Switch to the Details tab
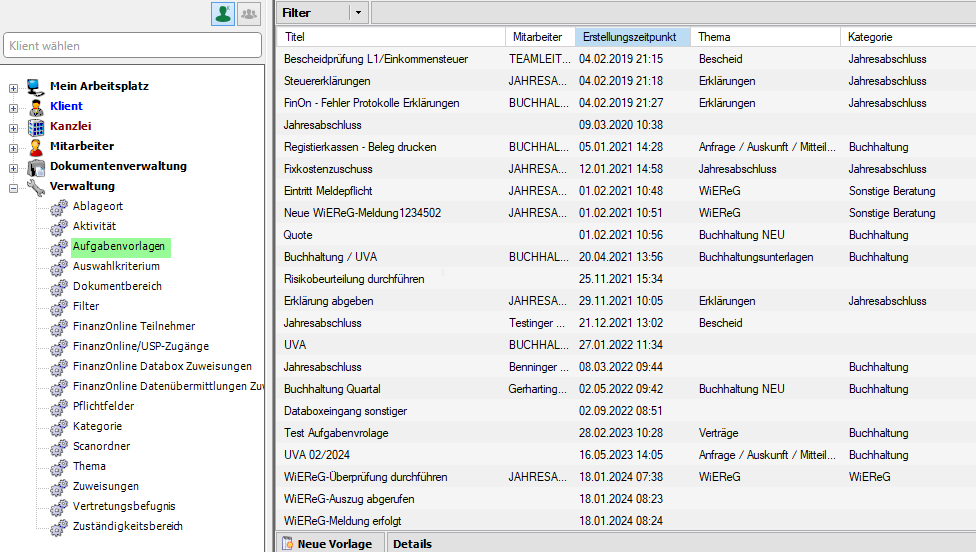The image size is (976, 552). click(x=412, y=544)
